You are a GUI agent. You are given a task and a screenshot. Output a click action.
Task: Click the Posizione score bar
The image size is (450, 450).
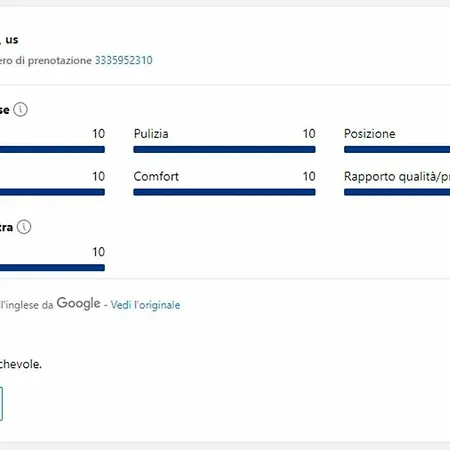point(397,149)
